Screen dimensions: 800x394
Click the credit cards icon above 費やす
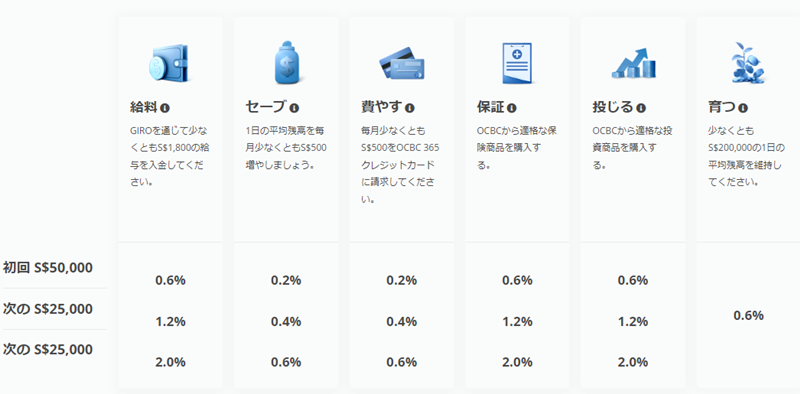[402, 63]
